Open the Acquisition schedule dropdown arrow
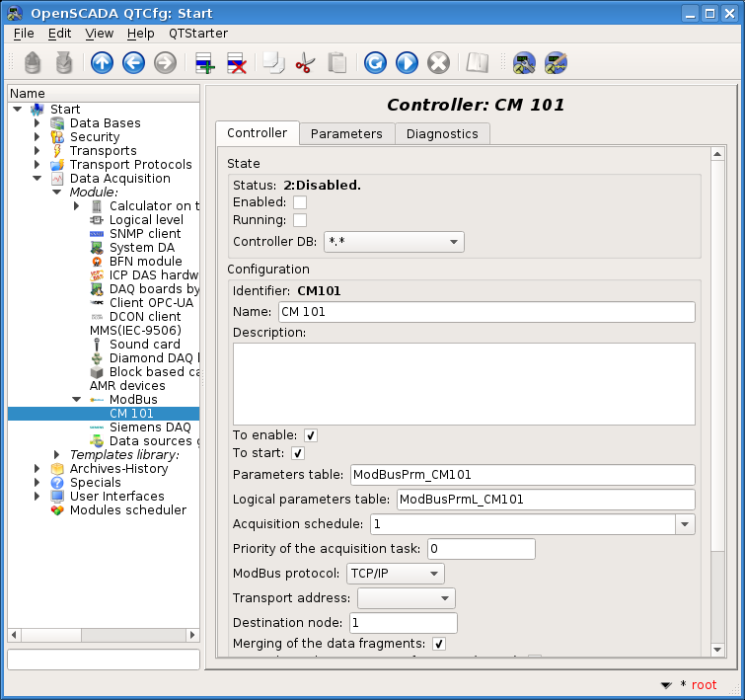 point(685,524)
